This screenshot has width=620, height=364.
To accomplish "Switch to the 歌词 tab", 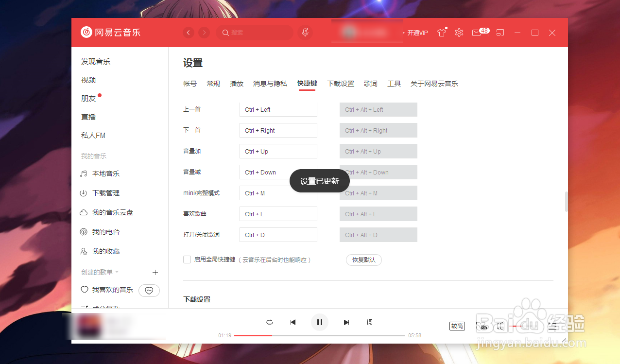I will coord(371,84).
